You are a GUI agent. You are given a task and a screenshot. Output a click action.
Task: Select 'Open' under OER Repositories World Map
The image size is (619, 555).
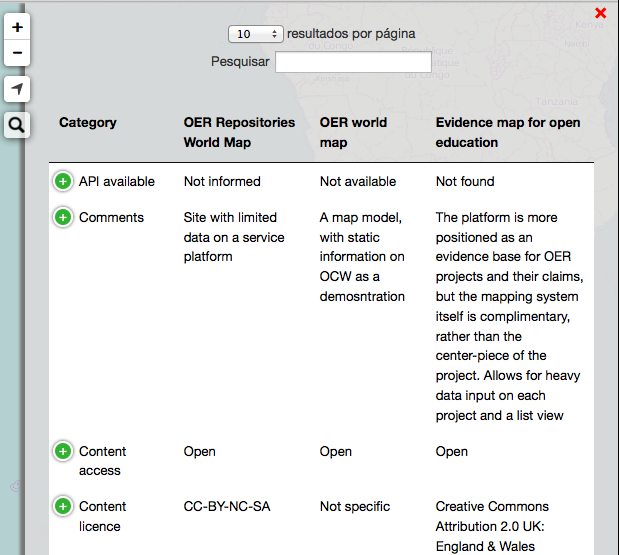click(199, 452)
